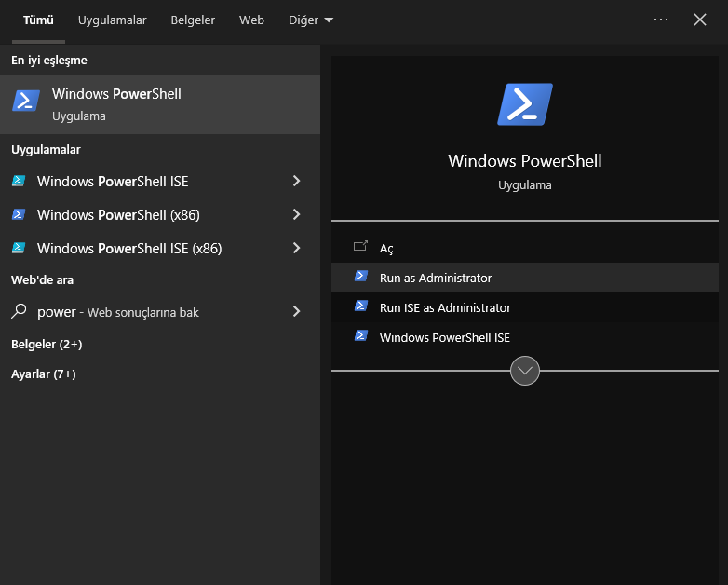The height and width of the screenshot is (585, 728).
Task: Click the Windows PowerShell ISE app icon
Action: tap(19, 181)
